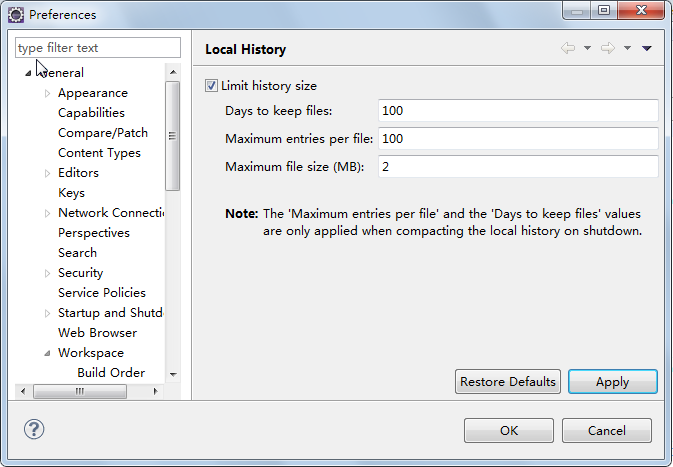The width and height of the screenshot is (673, 467).
Task: Open the Perspectives preference page
Action: tap(94, 233)
